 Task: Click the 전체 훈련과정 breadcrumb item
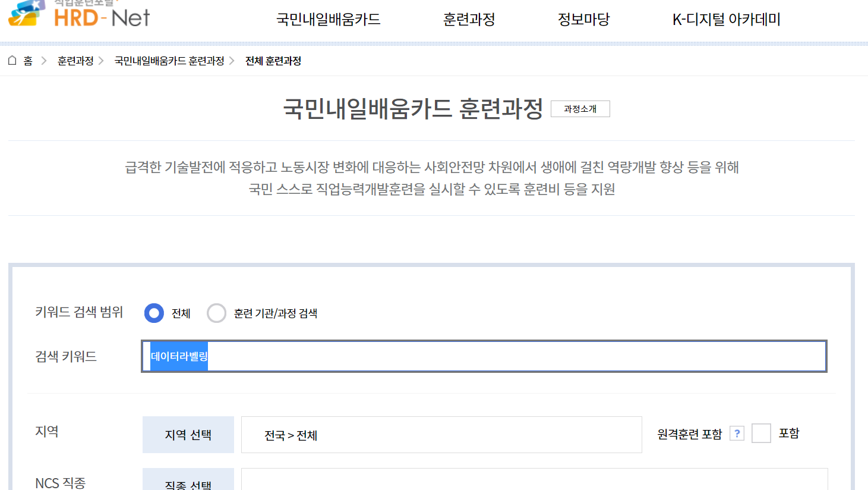[x=273, y=61]
